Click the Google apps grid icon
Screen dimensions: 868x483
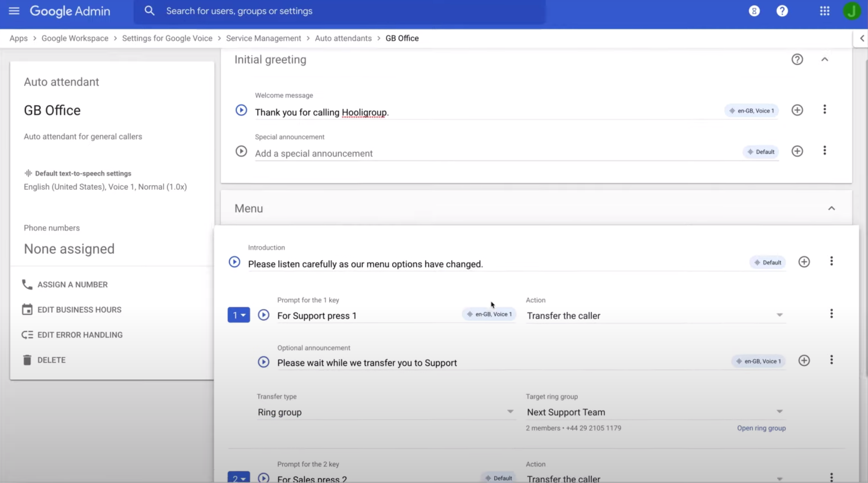pyautogui.click(x=825, y=11)
